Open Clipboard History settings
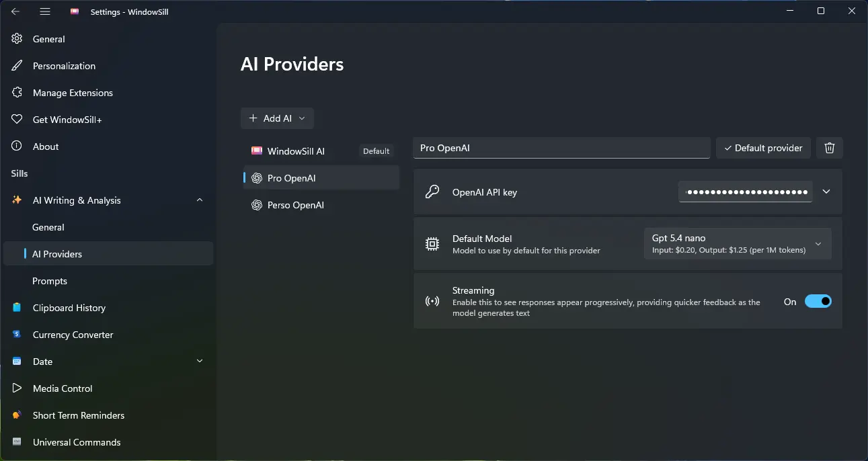The width and height of the screenshot is (868, 461). 108,308
